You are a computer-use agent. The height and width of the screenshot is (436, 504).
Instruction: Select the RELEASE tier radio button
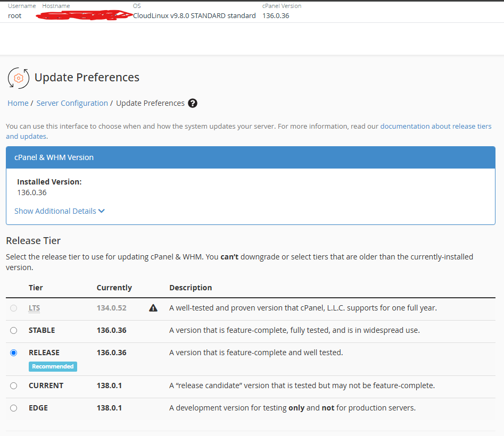(x=13, y=353)
